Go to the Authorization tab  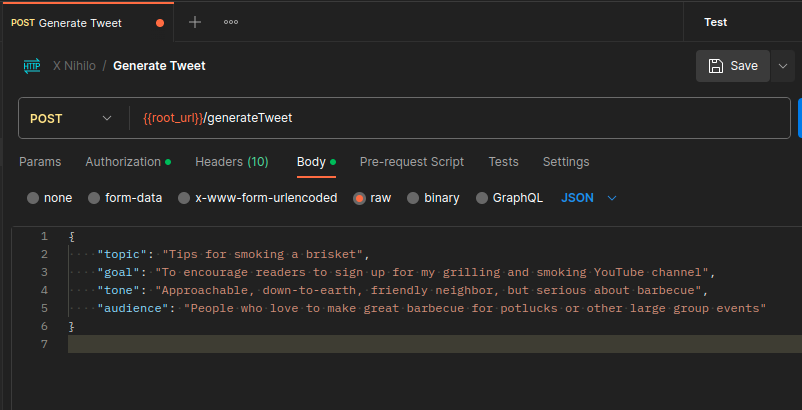pos(123,162)
